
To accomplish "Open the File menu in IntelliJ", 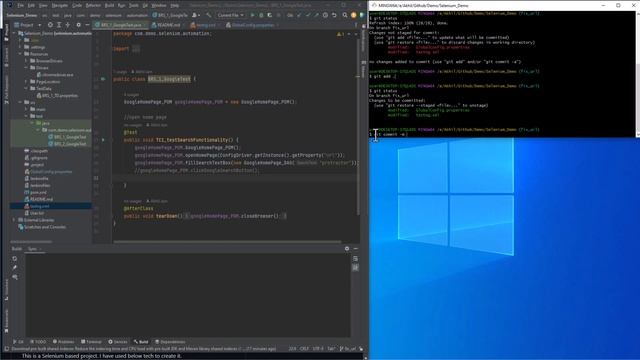I will [x=20, y=6].
